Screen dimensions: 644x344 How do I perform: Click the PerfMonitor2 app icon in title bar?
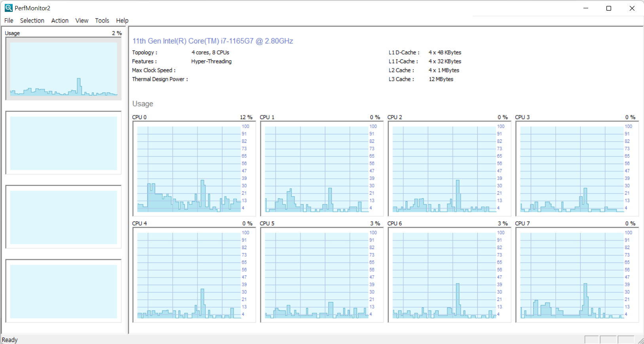(8, 8)
